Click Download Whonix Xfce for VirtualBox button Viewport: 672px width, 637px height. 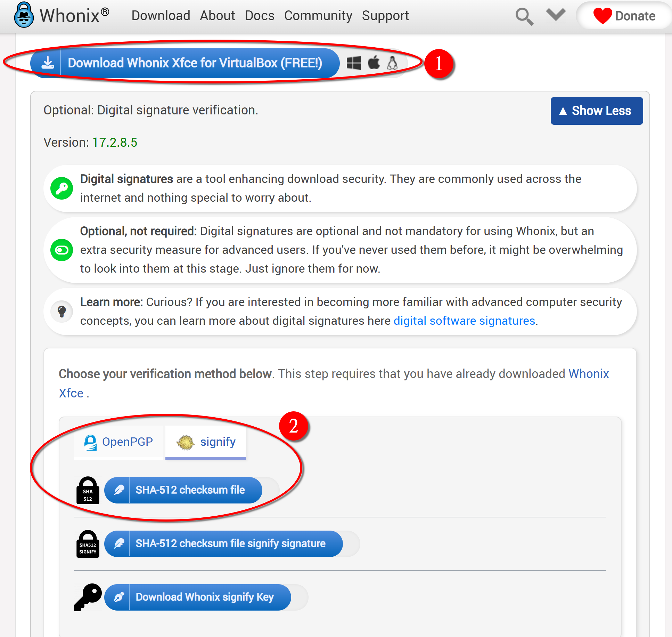pos(185,63)
